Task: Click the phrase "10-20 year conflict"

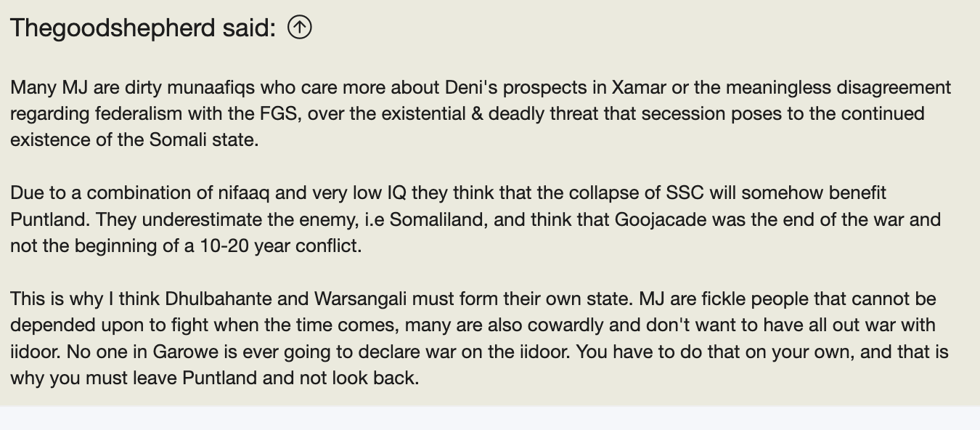Action: (x=282, y=246)
